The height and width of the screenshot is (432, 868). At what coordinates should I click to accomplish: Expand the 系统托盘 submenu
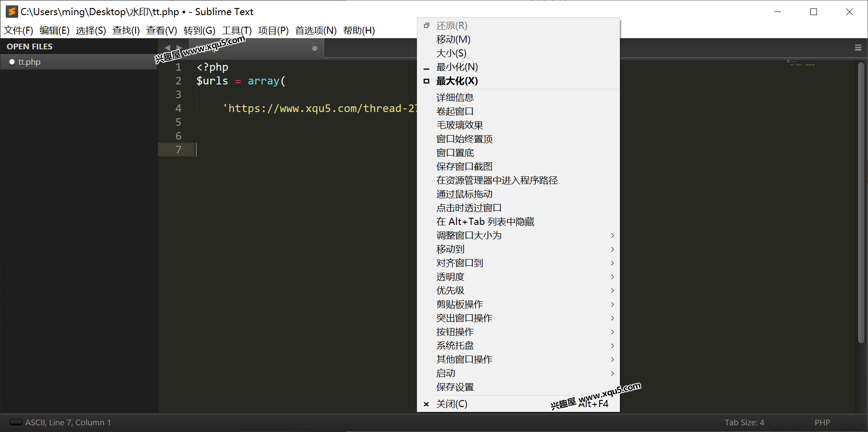point(518,345)
